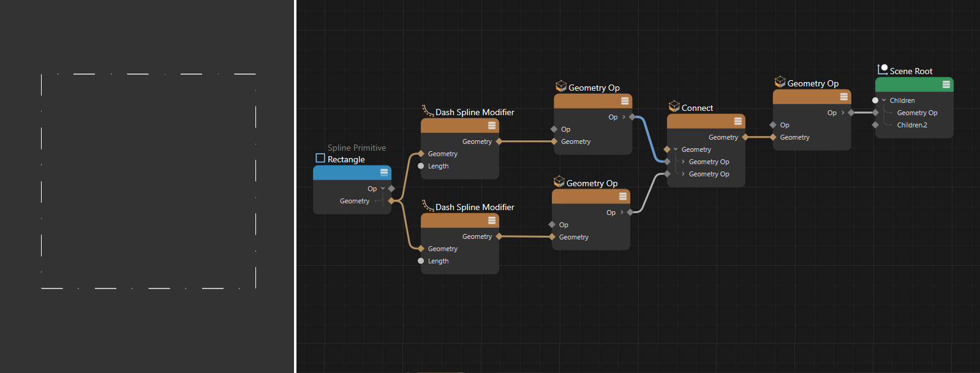This screenshot has width=980, height=373.
Task: Expand Op chevron on Geometry Op feeding Scene Root
Action: tap(843, 113)
